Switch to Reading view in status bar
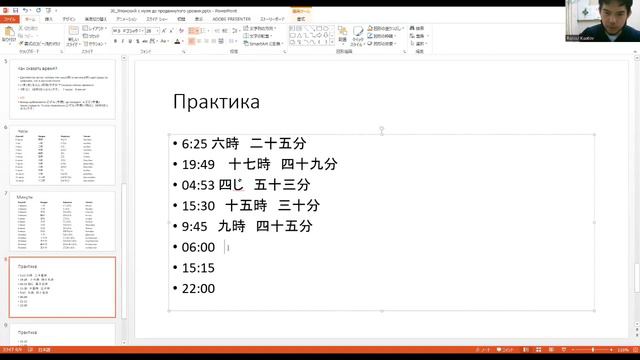The image size is (640, 360). (x=551, y=350)
